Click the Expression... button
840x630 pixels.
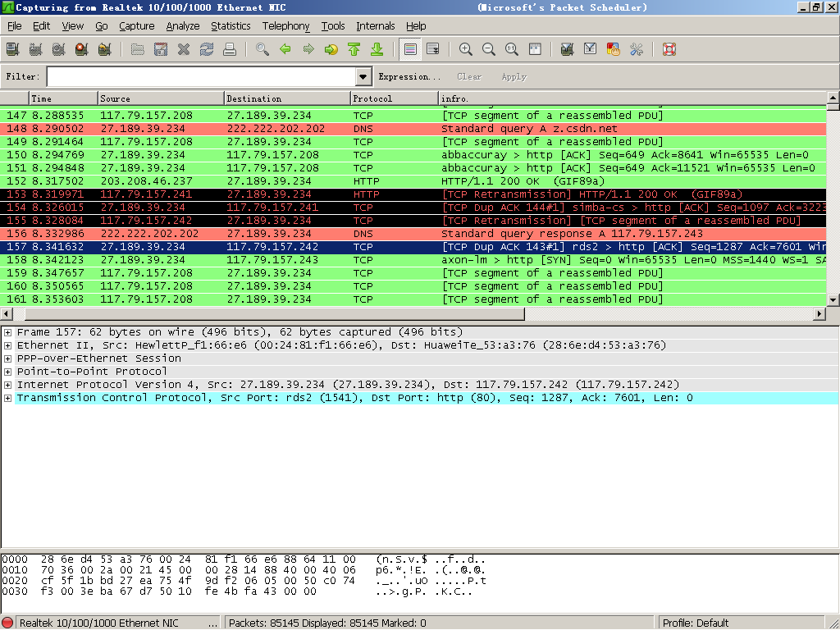click(x=409, y=76)
